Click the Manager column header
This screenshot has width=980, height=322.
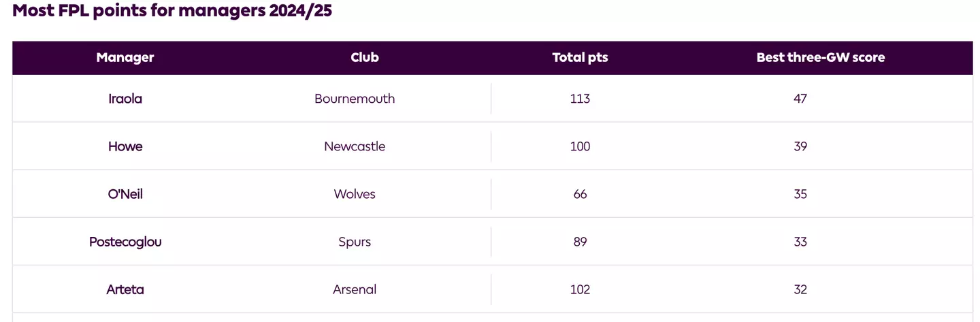pos(125,58)
